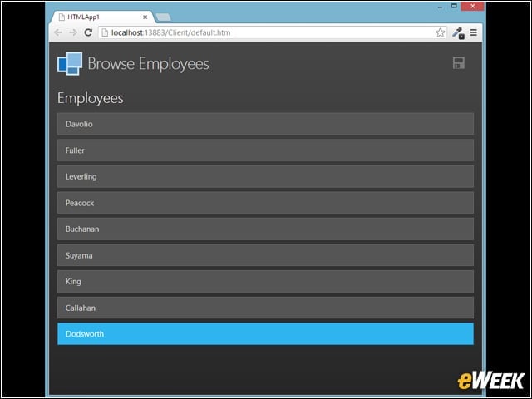This screenshot has height=399, width=532.
Task: Maximize the Chrome window
Action: click(x=455, y=6)
